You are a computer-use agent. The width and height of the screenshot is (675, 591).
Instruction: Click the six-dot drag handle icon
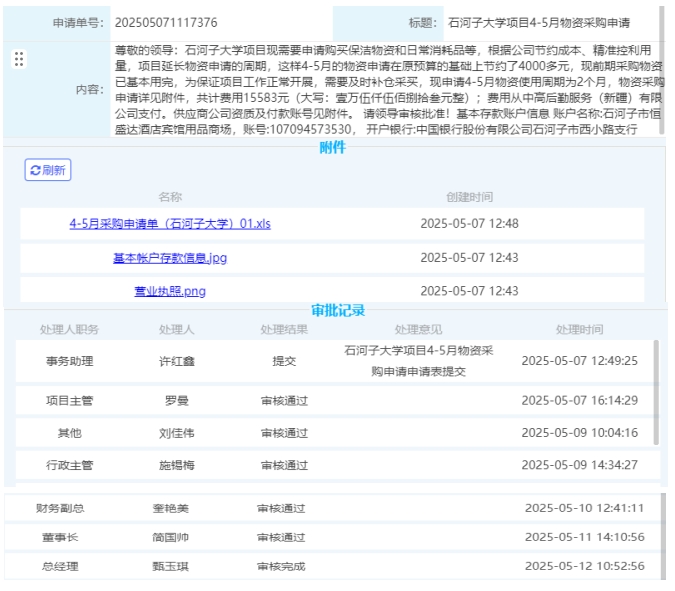click(x=18, y=59)
